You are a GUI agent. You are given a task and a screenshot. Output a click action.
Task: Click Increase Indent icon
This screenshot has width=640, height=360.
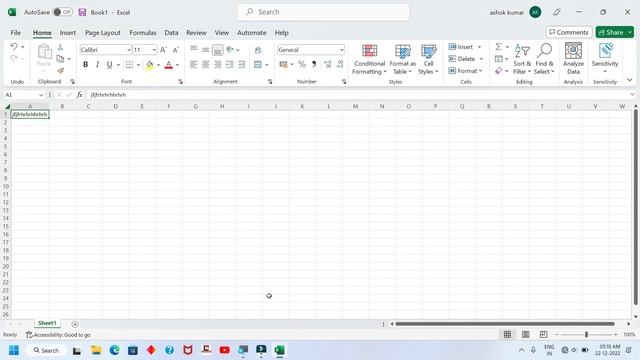(242, 64)
